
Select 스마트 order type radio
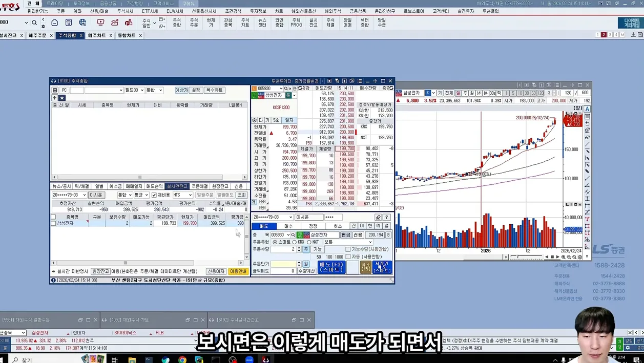coord(275,242)
